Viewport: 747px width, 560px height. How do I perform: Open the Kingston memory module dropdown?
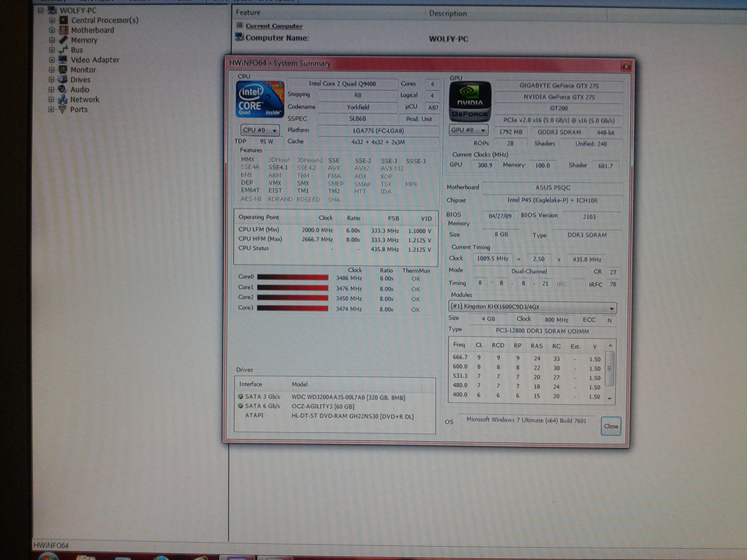[x=532, y=307]
